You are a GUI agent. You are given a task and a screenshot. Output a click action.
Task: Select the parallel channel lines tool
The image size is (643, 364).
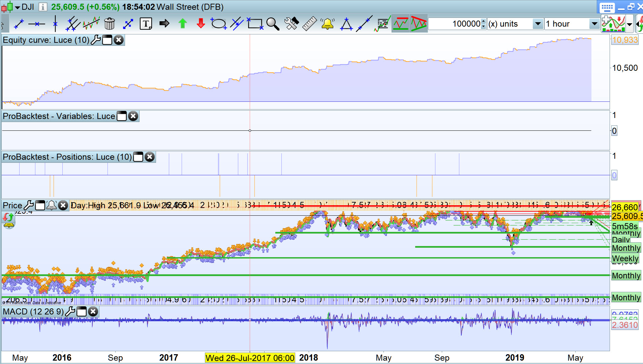[x=73, y=24]
